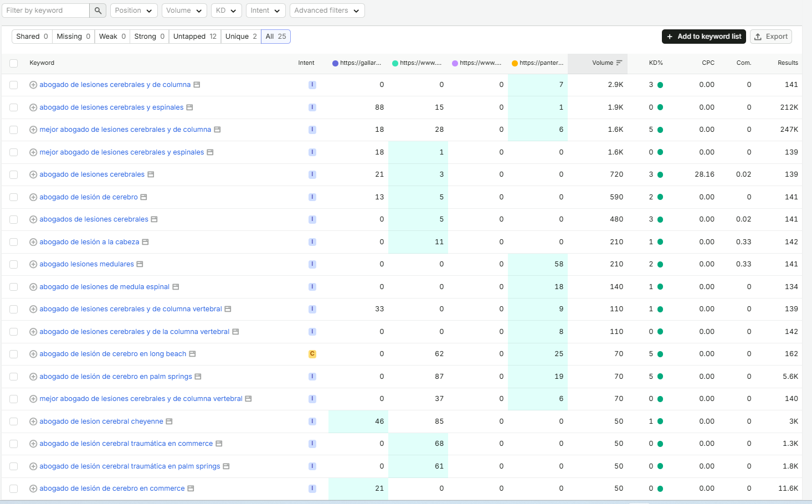Click orange panter domain color dot

pyautogui.click(x=515, y=63)
